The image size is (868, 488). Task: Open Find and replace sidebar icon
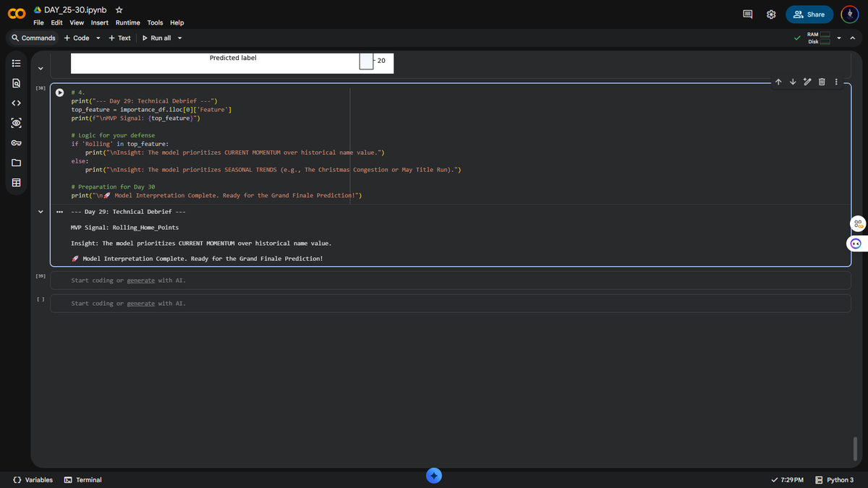[x=16, y=82]
